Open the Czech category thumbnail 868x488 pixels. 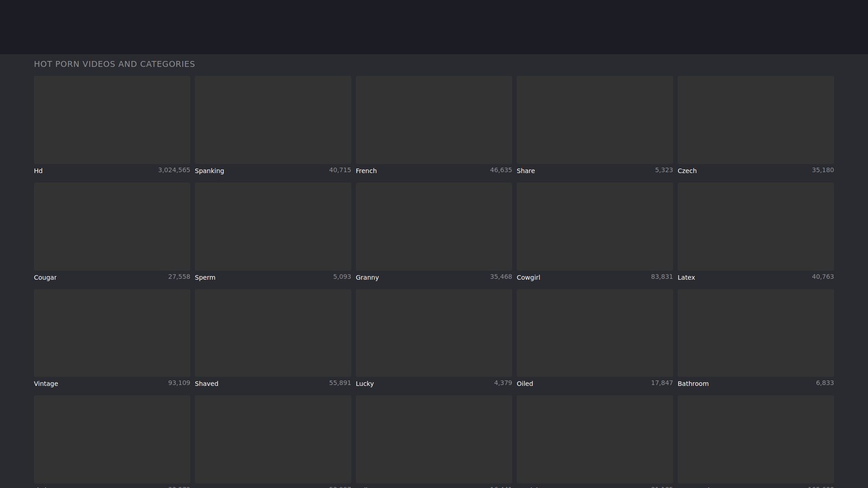click(x=755, y=120)
